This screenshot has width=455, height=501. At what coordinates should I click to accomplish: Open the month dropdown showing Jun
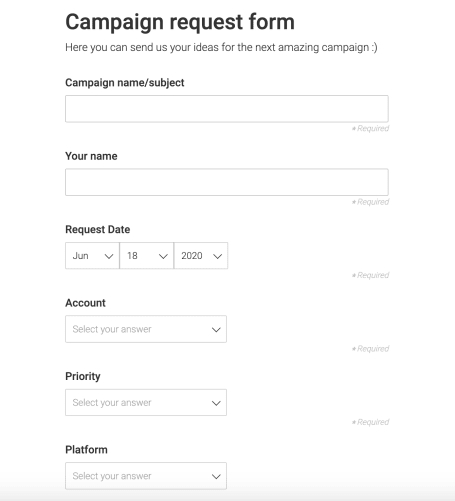tap(92, 256)
